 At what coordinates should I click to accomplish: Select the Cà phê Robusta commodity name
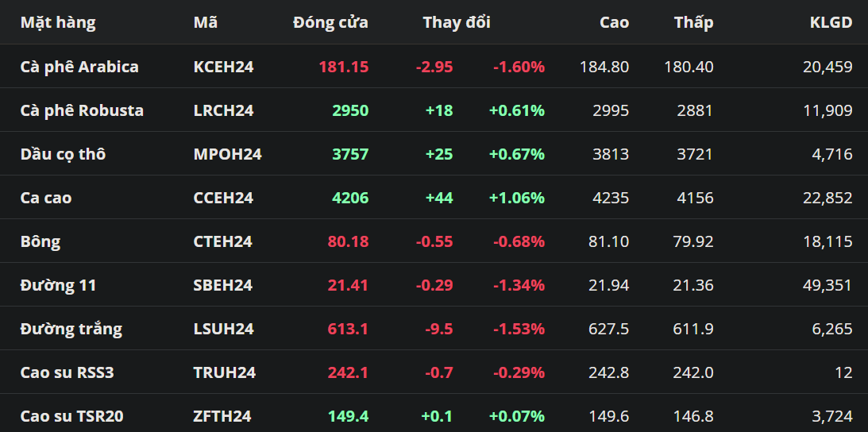pyautogui.click(x=82, y=110)
